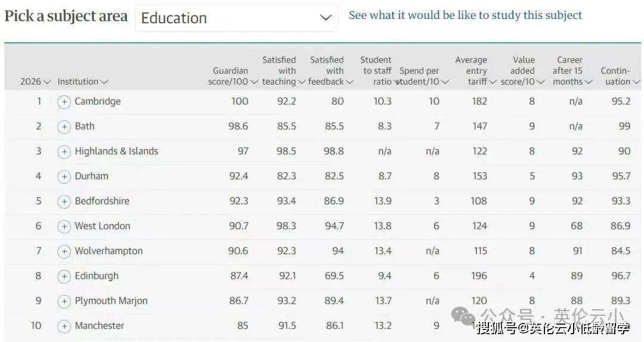Screen dimensions: 644x342
Task: Sort by Guardian score/100 column
Action: click(x=233, y=76)
